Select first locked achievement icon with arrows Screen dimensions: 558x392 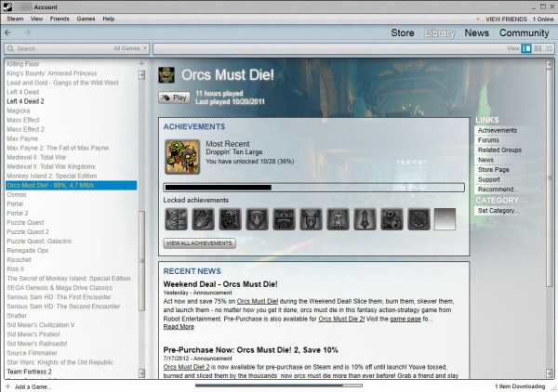[176, 219]
